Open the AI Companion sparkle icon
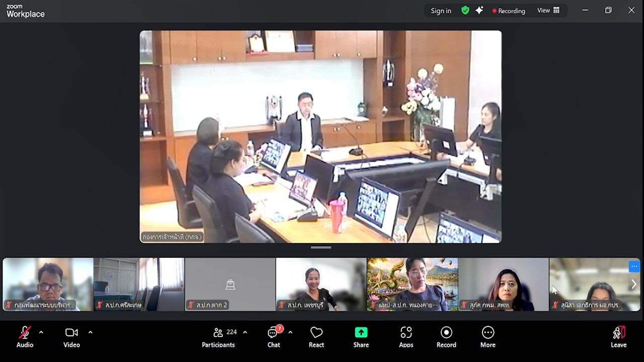 tap(479, 11)
